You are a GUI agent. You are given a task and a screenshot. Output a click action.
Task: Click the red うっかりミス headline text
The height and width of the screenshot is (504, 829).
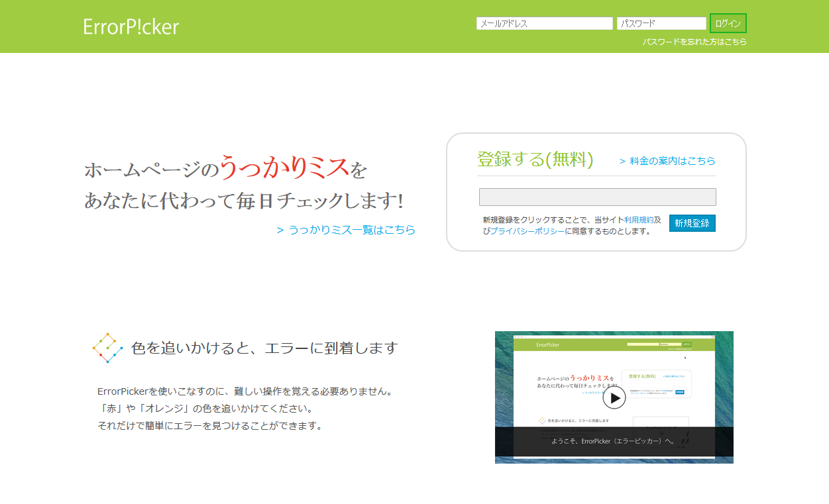tap(284, 167)
